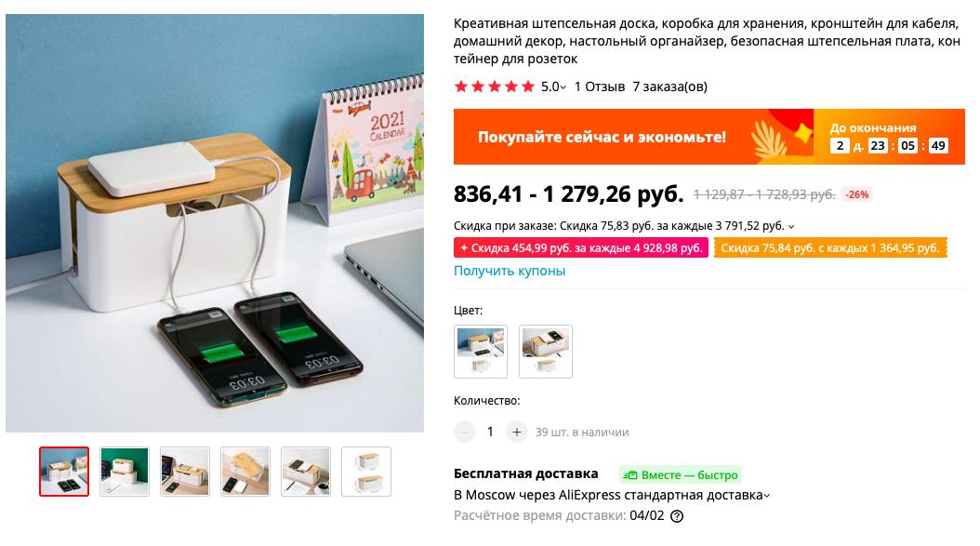Select the third product gallery thumbnail
This screenshot has width=980, height=546.
[185, 472]
